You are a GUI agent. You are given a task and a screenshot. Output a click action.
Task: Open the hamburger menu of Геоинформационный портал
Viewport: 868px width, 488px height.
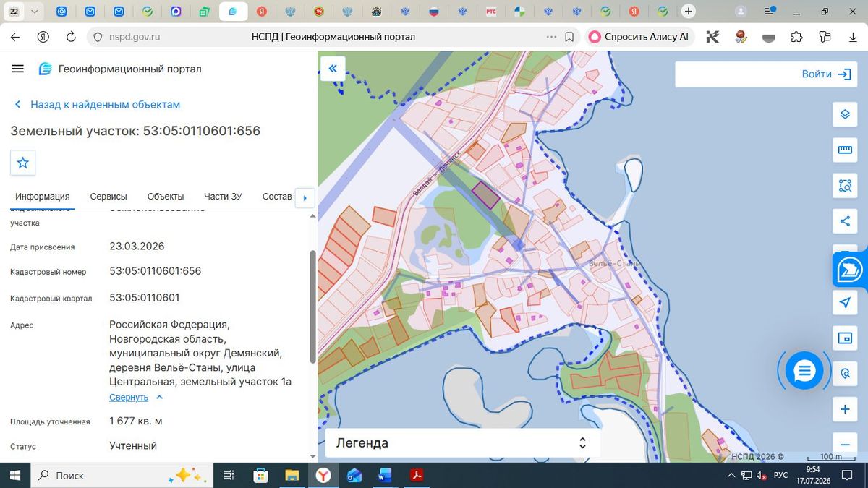(x=18, y=69)
